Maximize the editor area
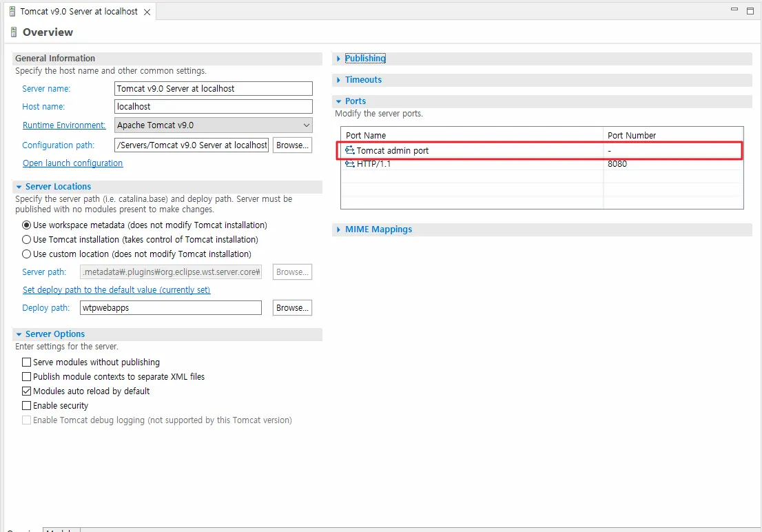 750,11
